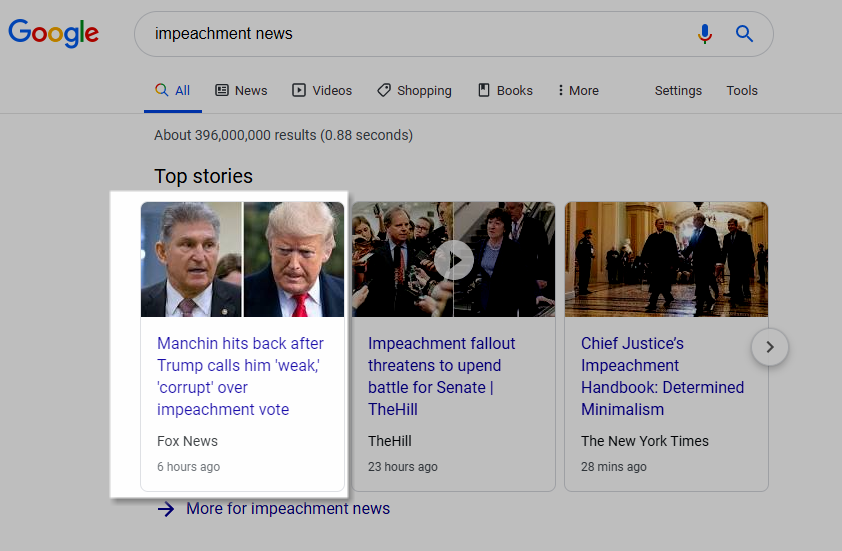Viewport: 842px width, 551px height.
Task: Switch to the News tab
Action: pyautogui.click(x=241, y=90)
